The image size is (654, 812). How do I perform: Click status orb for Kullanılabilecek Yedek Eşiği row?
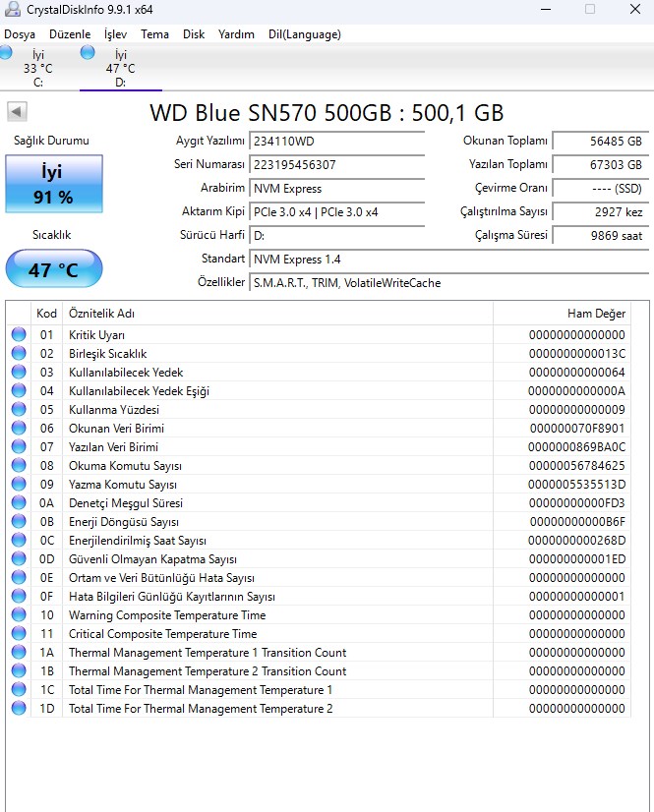pos(19,390)
